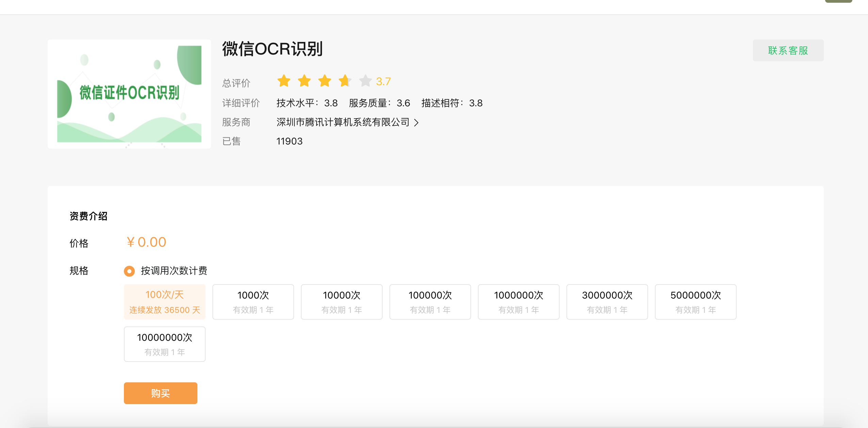This screenshot has height=428, width=868.
Task: Click the grey fifth rating star
Action: (x=366, y=81)
